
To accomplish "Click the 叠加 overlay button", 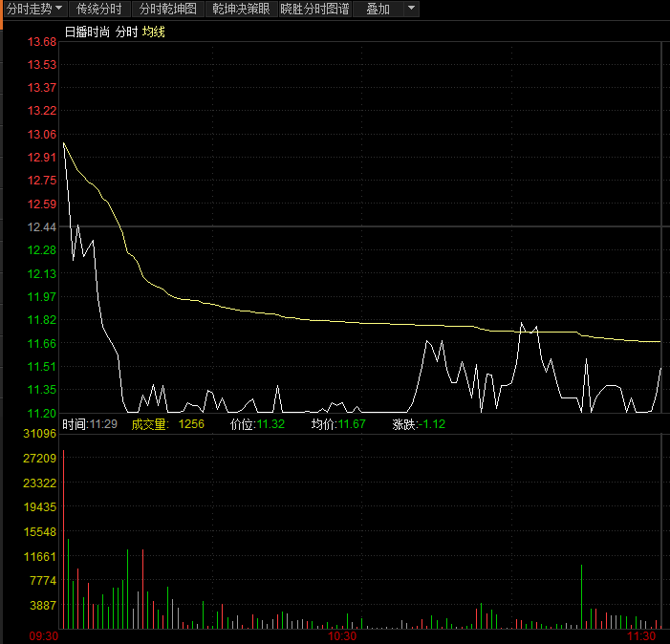I will pyautogui.click(x=378, y=9).
